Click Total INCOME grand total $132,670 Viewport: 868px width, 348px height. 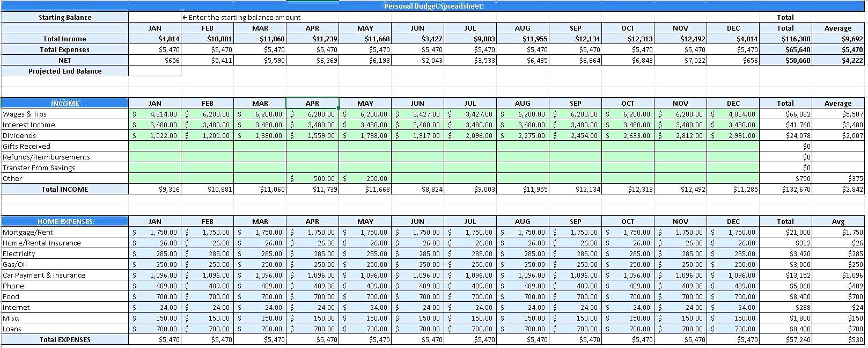pyautogui.click(x=785, y=189)
